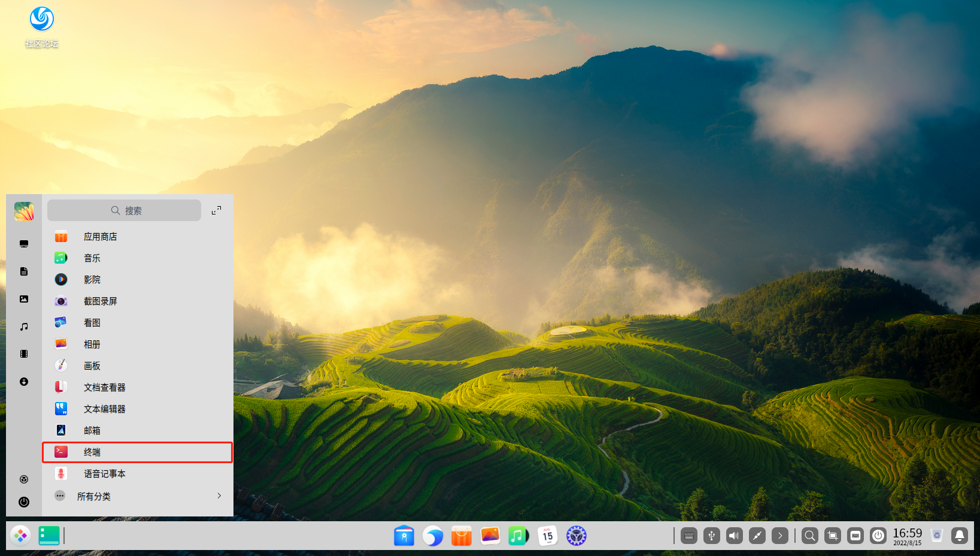980x556 pixels.
Task: Open 语音记事本 from the launcher
Action: [137, 474]
